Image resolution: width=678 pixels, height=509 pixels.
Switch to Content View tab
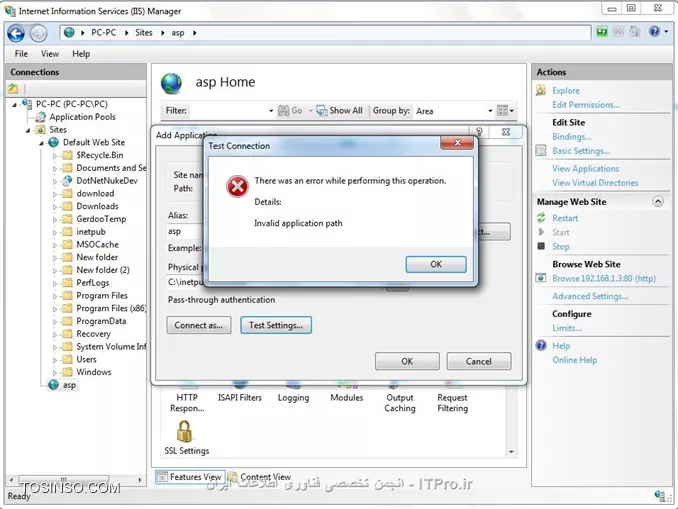260,477
